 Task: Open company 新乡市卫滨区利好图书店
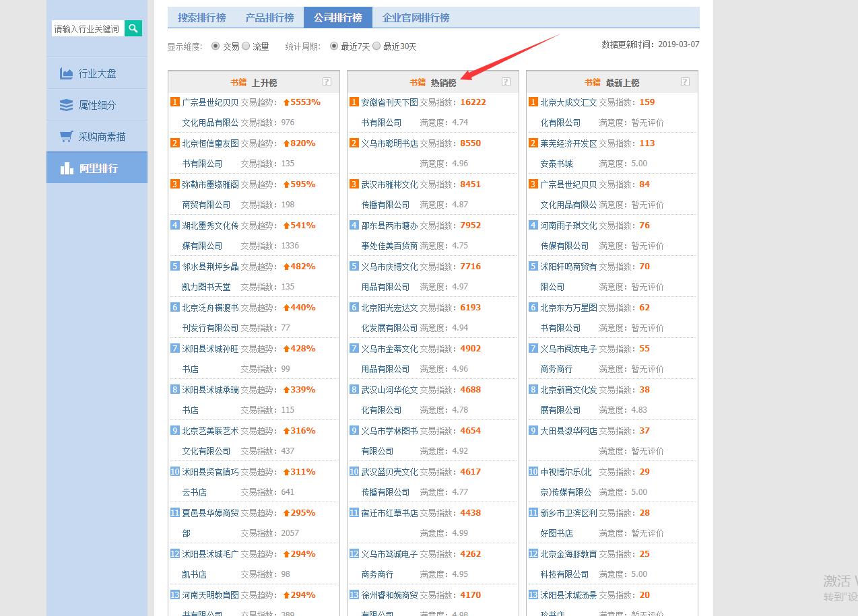pos(568,523)
